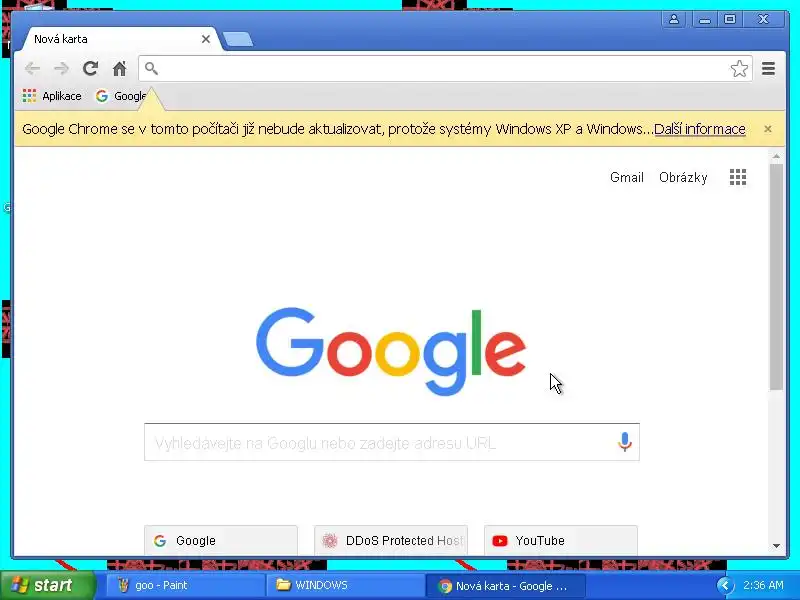
Task: Click the page scrollbar up arrow
Action: 776,156
